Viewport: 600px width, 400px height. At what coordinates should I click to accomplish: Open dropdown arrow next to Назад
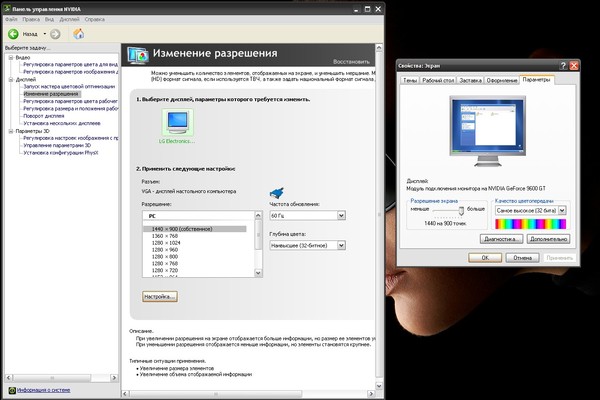(44, 34)
